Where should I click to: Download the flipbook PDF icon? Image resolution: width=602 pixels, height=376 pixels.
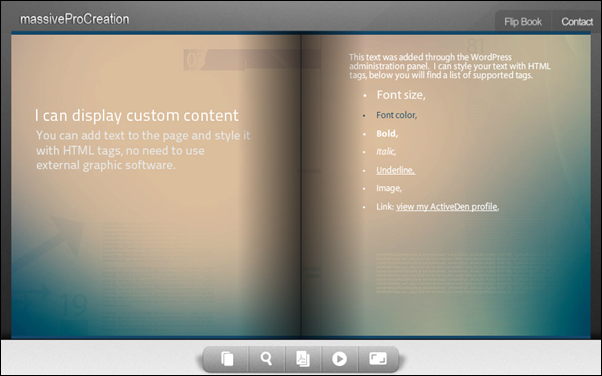[x=303, y=359]
